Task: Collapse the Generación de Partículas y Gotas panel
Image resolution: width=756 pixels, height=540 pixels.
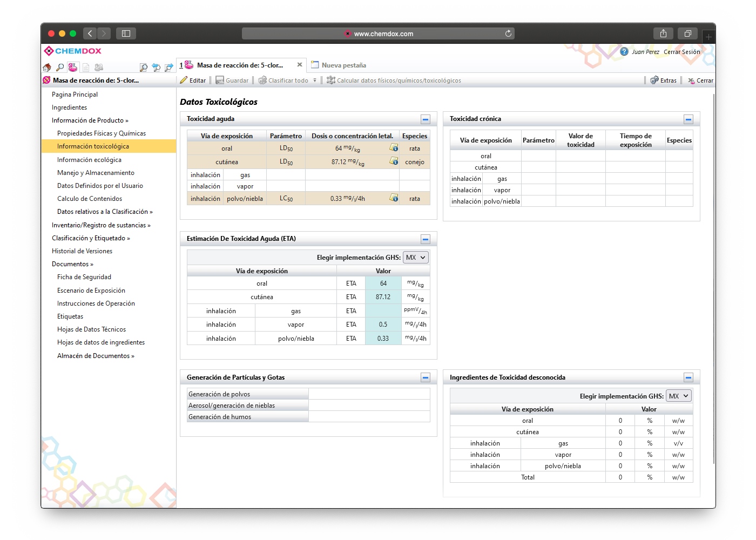Action: point(426,378)
